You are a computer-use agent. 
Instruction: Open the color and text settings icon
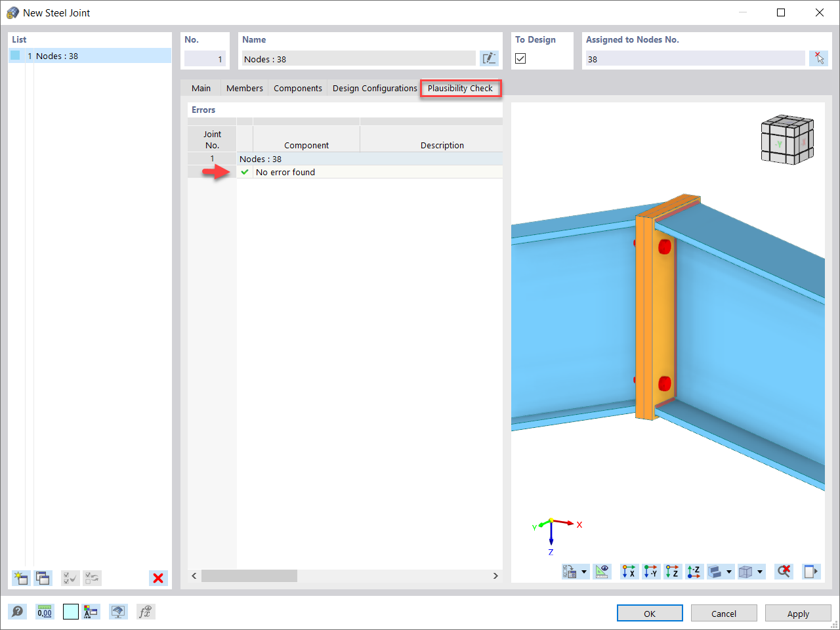(91, 612)
